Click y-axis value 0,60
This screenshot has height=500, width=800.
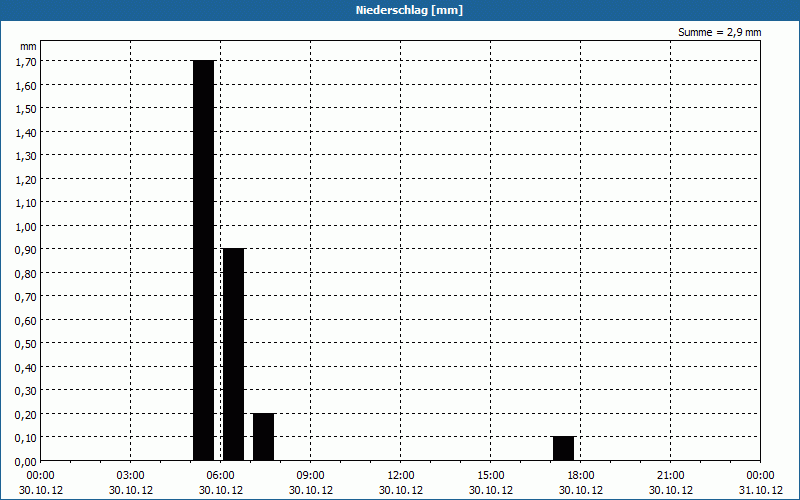pyautogui.click(x=26, y=320)
